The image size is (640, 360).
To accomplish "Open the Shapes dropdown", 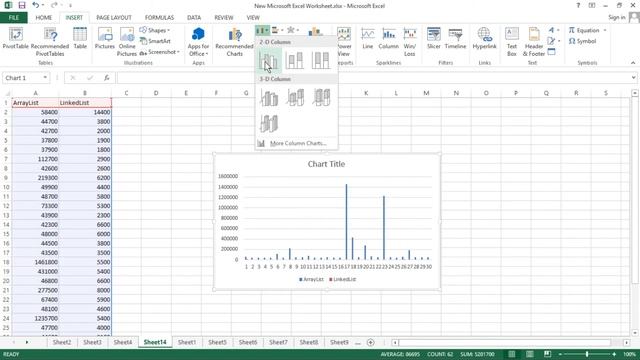I will pos(155,30).
